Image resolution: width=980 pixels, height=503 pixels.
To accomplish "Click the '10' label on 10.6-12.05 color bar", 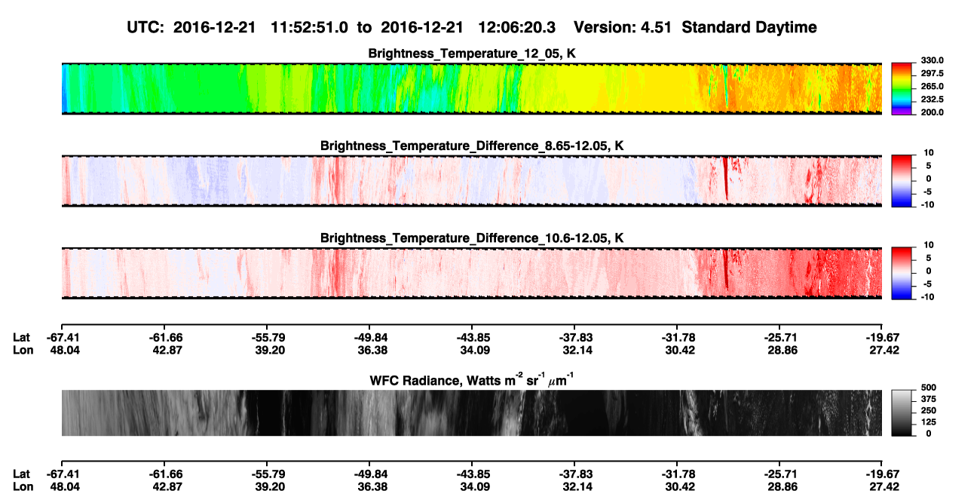I will (x=928, y=245).
